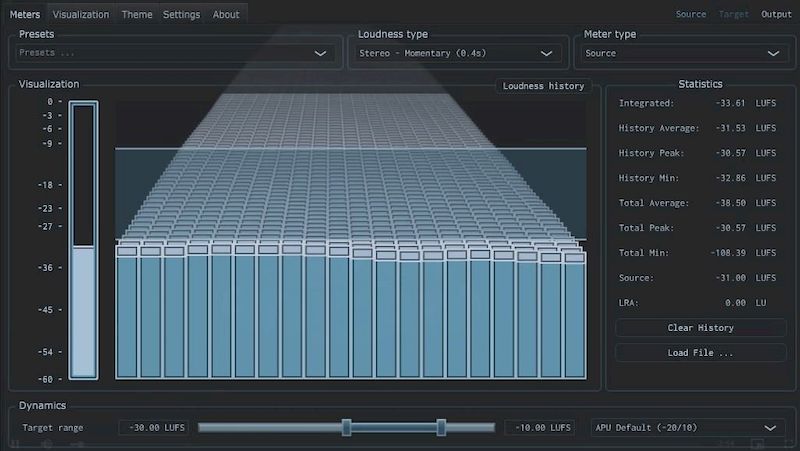This screenshot has width=800, height=451.
Task: Open the Theme tab
Action: (137, 14)
